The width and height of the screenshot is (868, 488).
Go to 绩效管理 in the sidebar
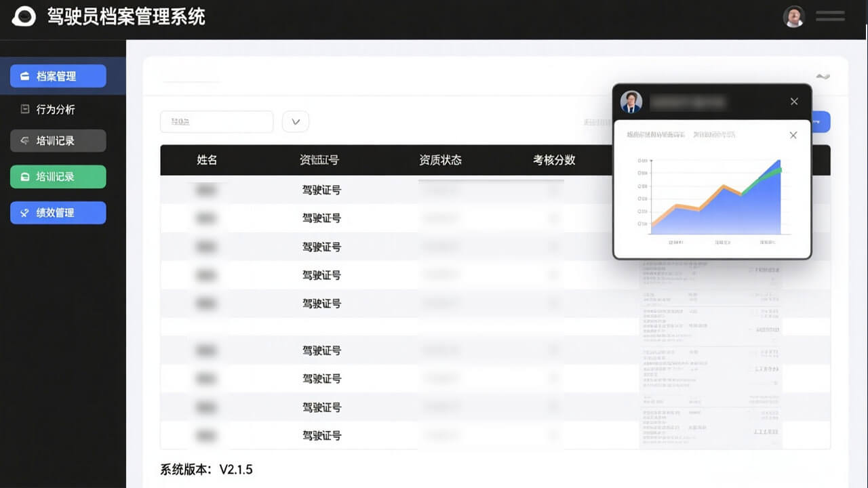(x=58, y=213)
